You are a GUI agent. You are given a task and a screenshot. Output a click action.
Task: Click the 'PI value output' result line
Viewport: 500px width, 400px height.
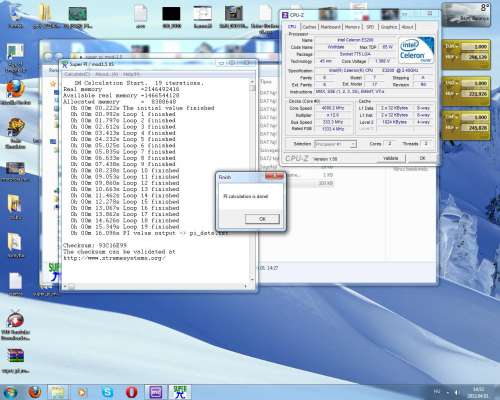click(149, 233)
